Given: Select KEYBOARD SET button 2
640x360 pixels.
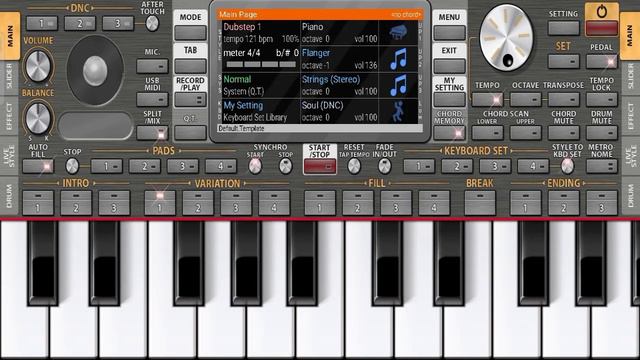Looking at the screenshot, I should pyautogui.click(x=457, y=167).
